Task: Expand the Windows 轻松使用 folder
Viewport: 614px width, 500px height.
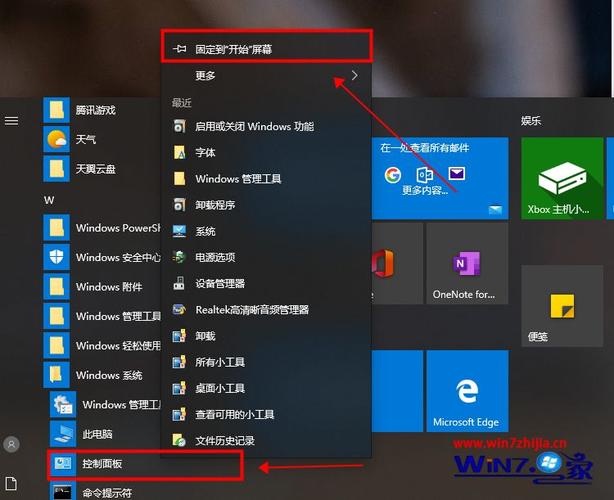Action: click(x=102, y=345)
